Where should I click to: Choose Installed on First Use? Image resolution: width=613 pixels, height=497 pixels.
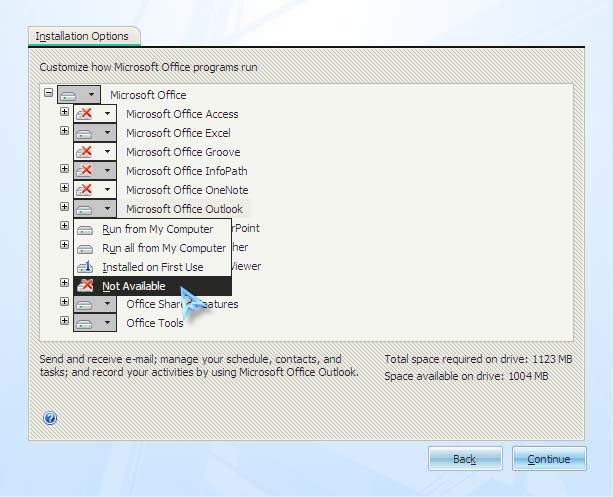coord(152,267)
